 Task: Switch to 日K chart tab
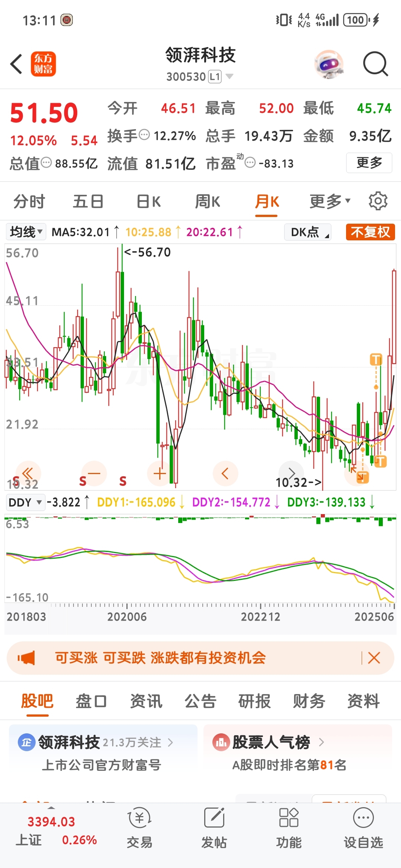149,201
